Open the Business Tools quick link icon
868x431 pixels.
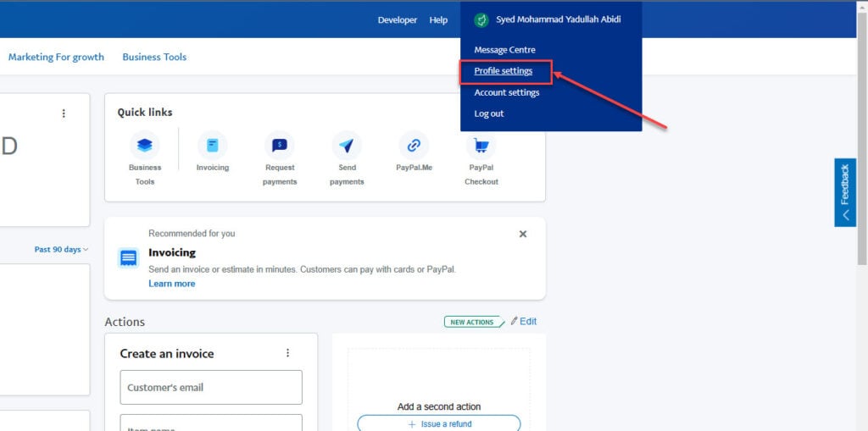[144, 146]
